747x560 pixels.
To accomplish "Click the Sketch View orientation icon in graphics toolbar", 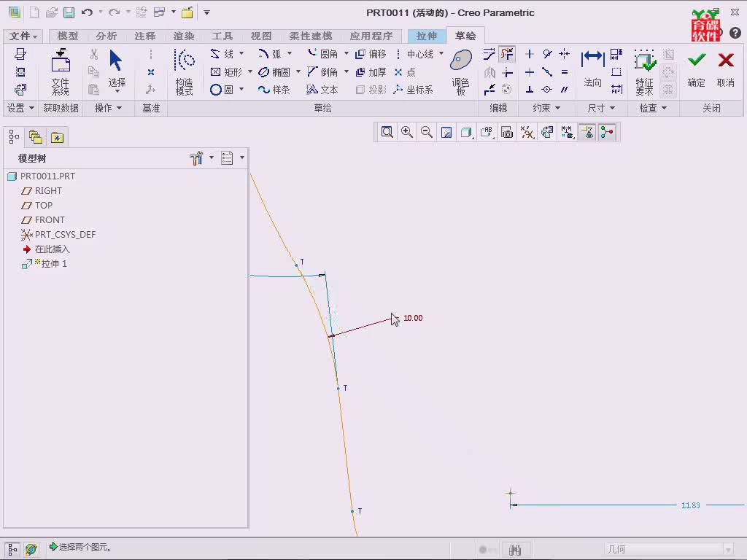I will pos(547,132).
